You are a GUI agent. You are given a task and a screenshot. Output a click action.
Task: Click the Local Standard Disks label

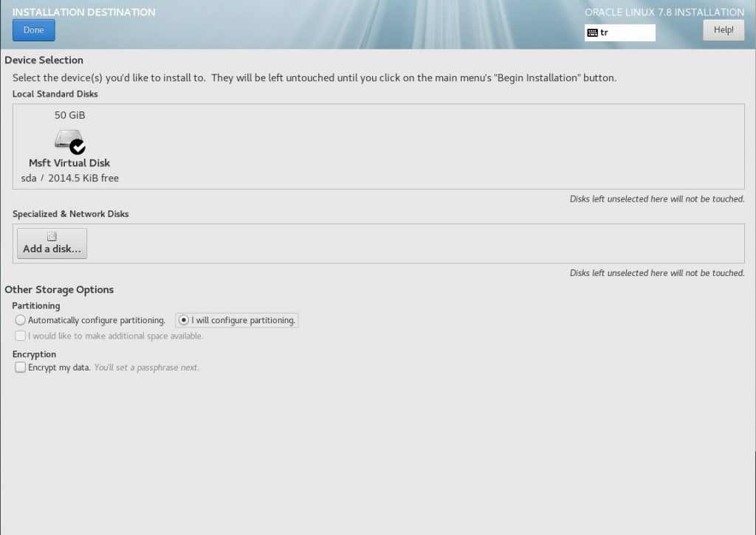click(x=55, y=94)
